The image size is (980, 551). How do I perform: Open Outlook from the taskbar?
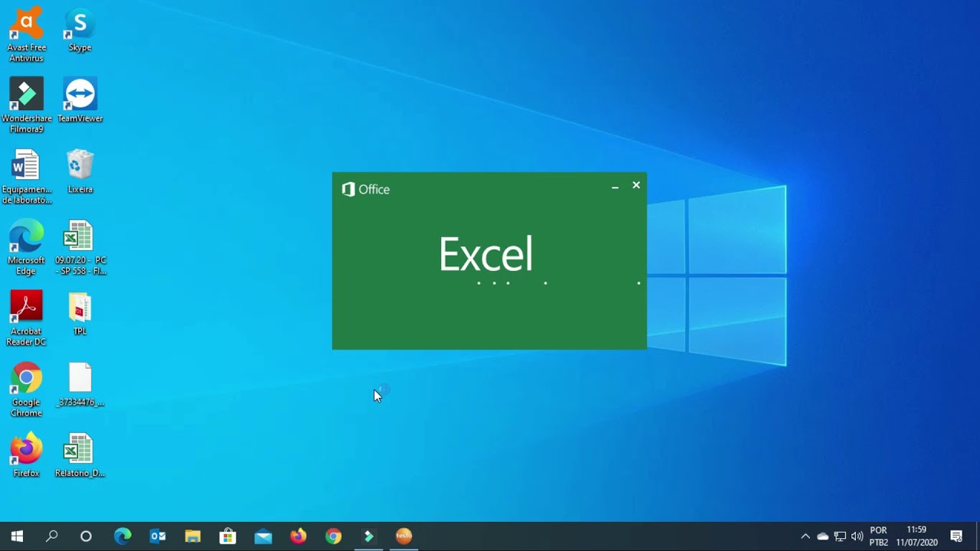coord(158,536)
